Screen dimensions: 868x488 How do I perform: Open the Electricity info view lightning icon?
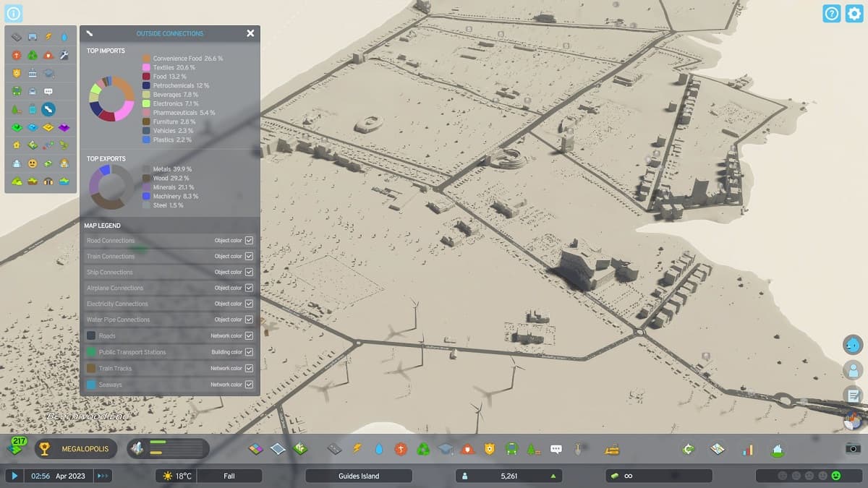coord(48,37)
